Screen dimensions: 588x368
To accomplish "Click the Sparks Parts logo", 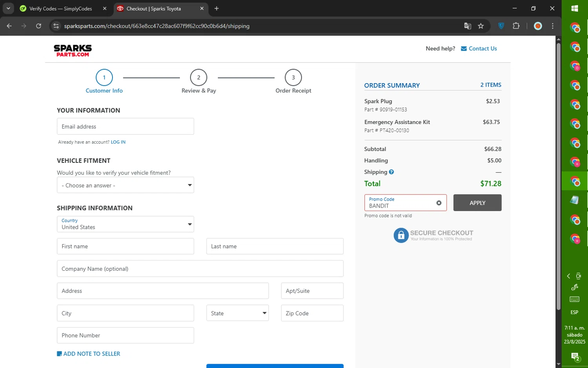I will pyautogui.click(x=73, y=51).
